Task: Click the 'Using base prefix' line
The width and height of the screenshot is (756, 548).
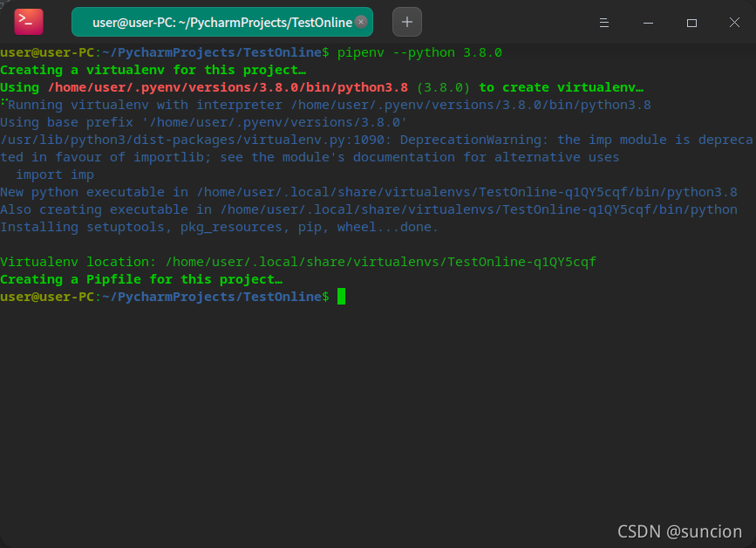Action: pos(203,122)
